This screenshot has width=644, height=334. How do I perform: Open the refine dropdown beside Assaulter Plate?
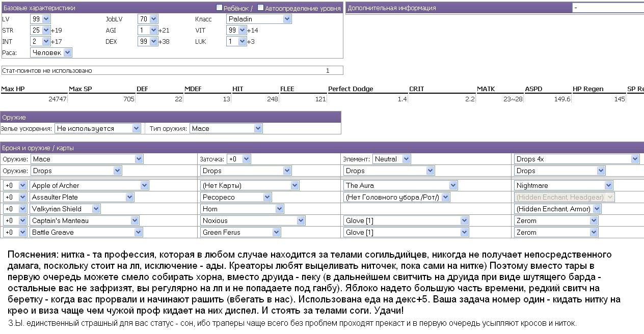[x=15, y=197]
